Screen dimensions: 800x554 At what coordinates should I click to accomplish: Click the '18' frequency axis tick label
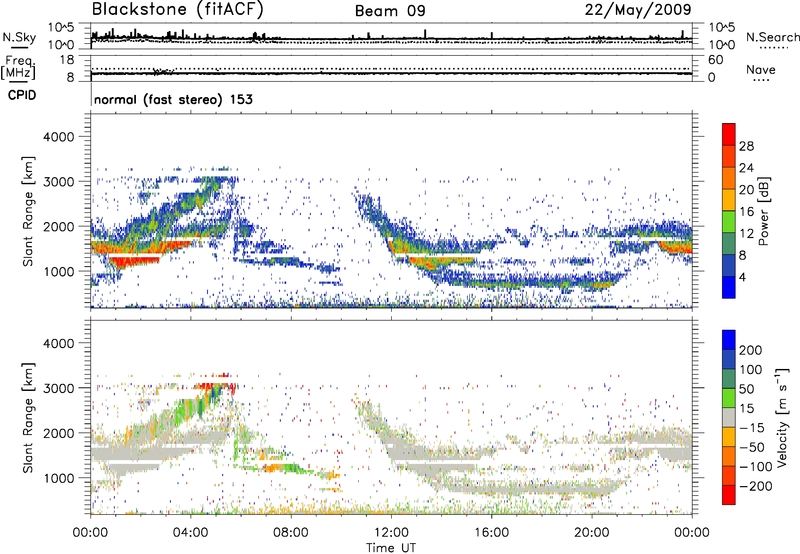[67, 60]
